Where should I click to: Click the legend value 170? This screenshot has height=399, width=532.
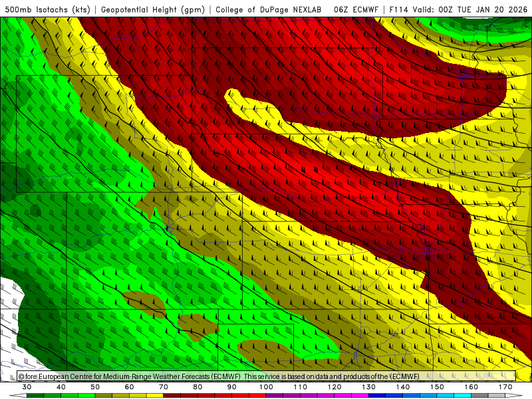pos(505,387)
